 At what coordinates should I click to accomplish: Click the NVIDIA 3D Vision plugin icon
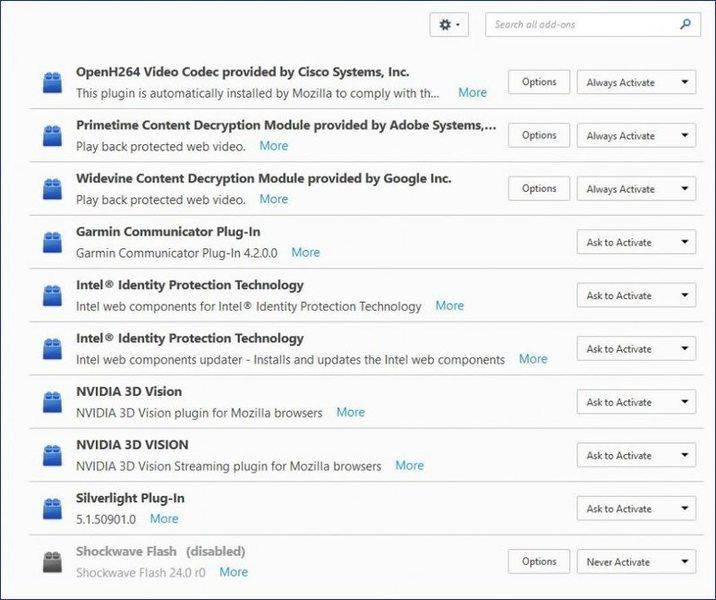tap(52, 402)
